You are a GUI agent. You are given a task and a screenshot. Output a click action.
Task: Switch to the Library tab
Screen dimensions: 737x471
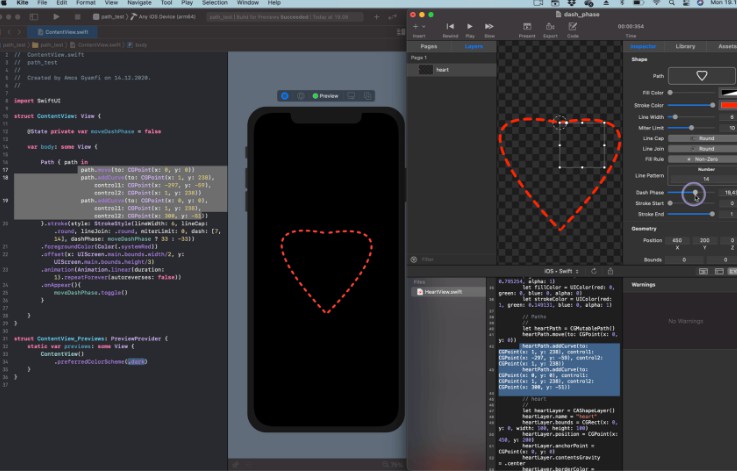pos(685,46)
